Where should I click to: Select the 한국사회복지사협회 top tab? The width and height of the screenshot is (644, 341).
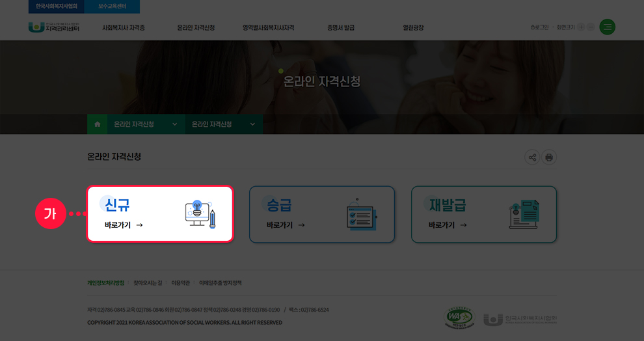57,7
